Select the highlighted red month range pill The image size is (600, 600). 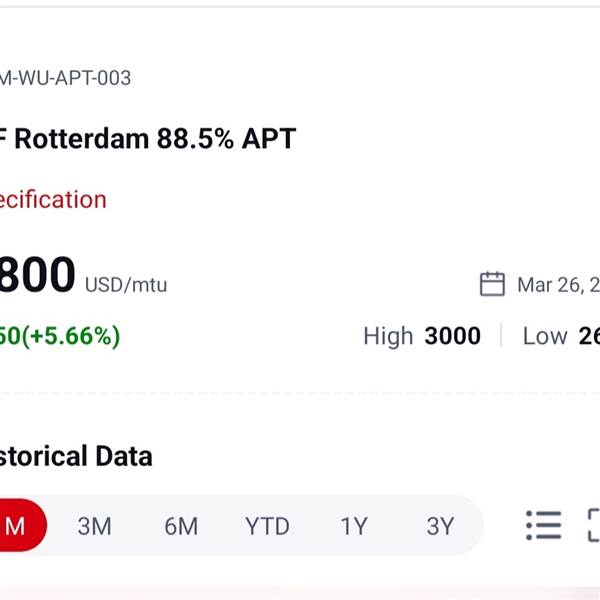pyautogui.click(x=17, y=526)
